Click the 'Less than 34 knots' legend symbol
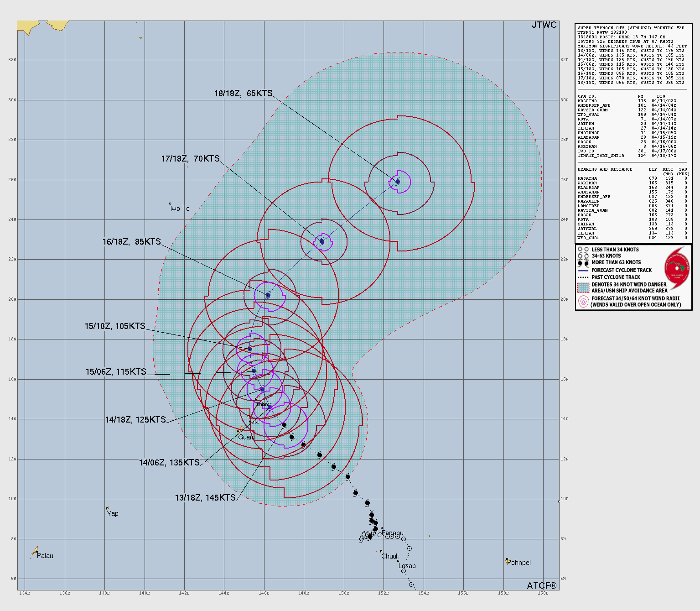 (583, 250)
